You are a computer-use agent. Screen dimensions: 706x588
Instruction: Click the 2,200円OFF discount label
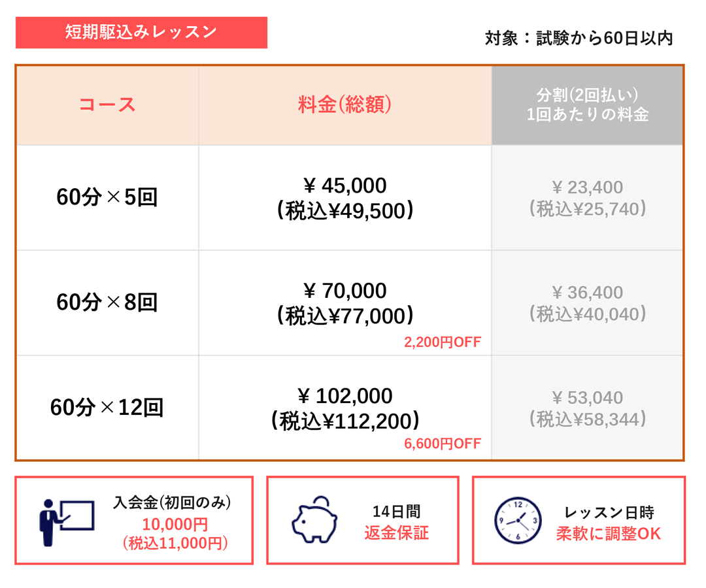pyautogui.click(x=443, y=342)
